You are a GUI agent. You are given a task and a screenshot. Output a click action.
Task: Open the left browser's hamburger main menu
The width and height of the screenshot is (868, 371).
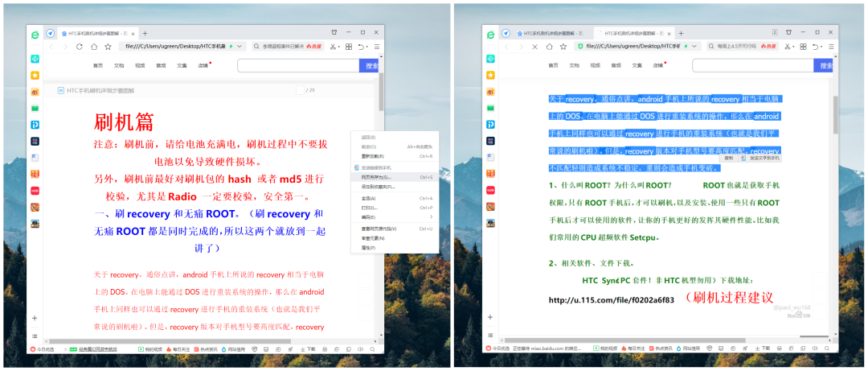coord(377,47)
